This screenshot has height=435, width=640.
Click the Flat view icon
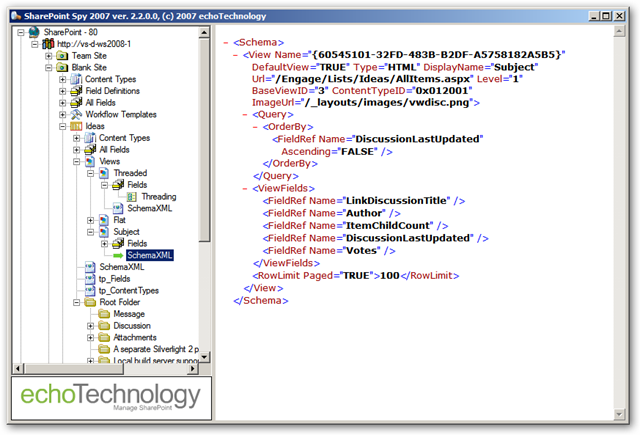pos(104,220)
